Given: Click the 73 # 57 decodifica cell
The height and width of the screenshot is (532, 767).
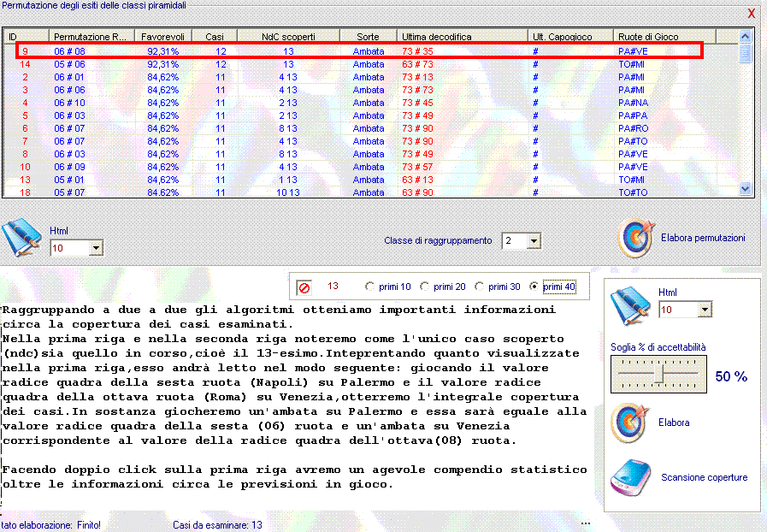Looking at the screenshot, I should [417, 167].
